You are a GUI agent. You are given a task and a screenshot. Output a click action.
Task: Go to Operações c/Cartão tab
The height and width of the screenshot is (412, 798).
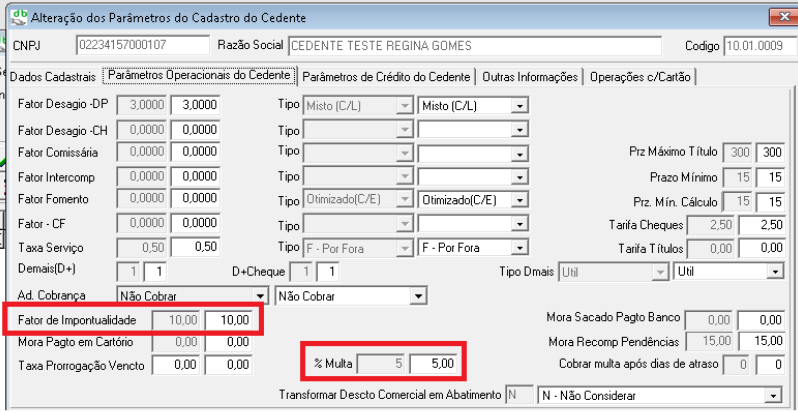point(640,76)
